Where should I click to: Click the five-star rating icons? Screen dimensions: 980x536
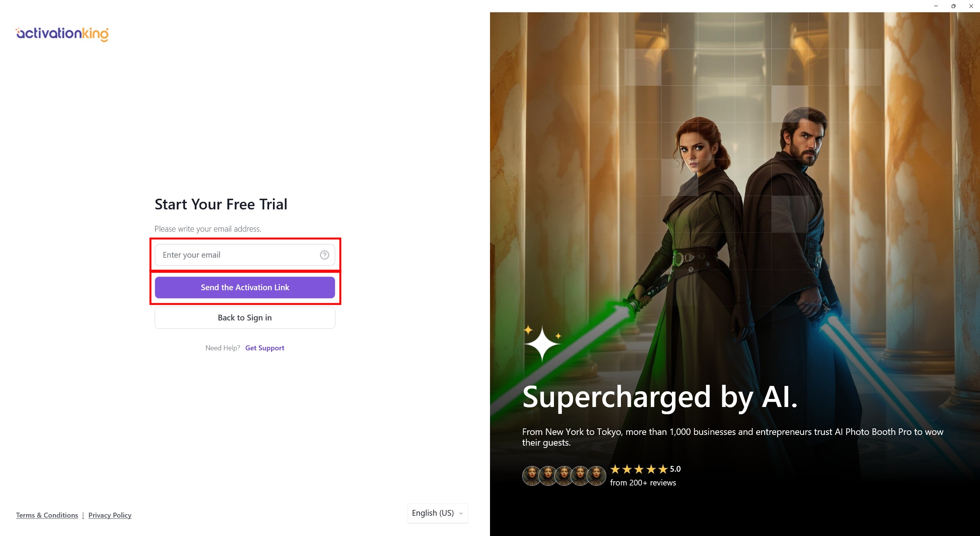639,469
